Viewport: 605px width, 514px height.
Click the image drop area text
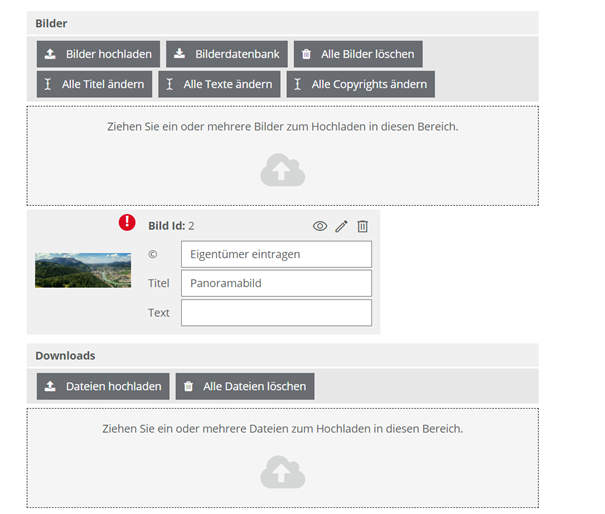(x=282, y=127)
